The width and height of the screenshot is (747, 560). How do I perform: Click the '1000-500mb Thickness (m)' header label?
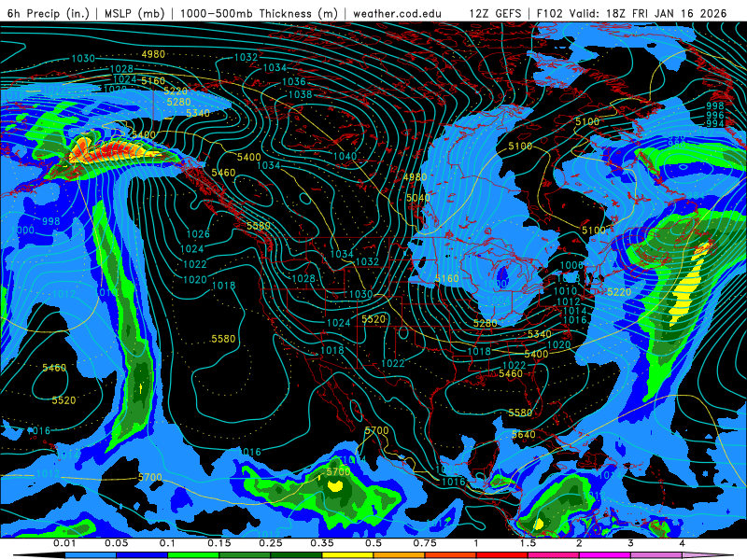pyautogui.click(x=259, y=13)
